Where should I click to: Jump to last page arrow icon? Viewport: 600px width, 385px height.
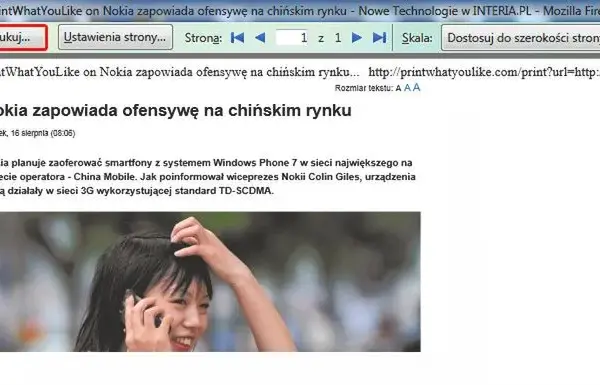click(379, 38)
